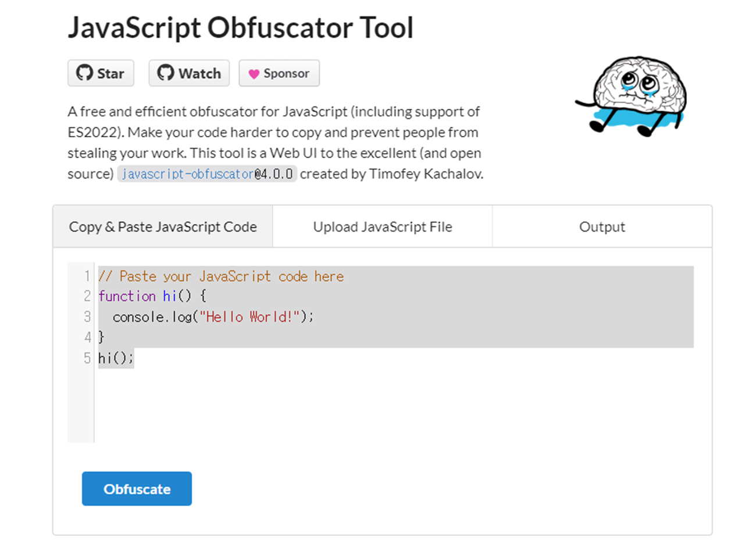Click empty editor area below line 5
This screenshot has height=541, width=756.
point(394,405)
